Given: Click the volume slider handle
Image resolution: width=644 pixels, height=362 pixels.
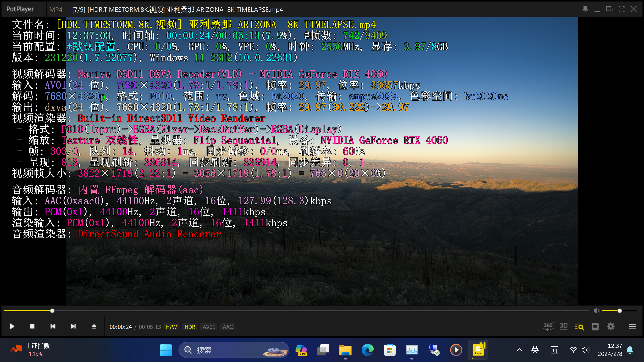Looking at the screenshot, I should pos(620,311).
